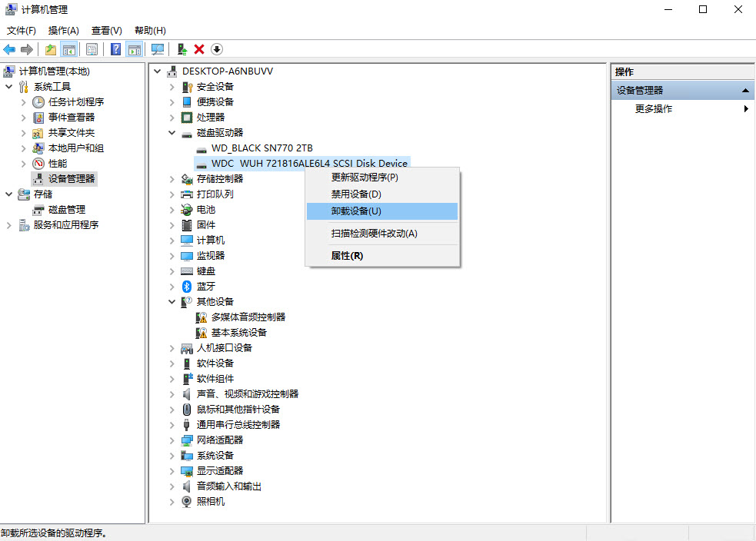Collapse the 磁盘驱动器 node
Viewport: 756px width, 541px height.
point(172,132)
